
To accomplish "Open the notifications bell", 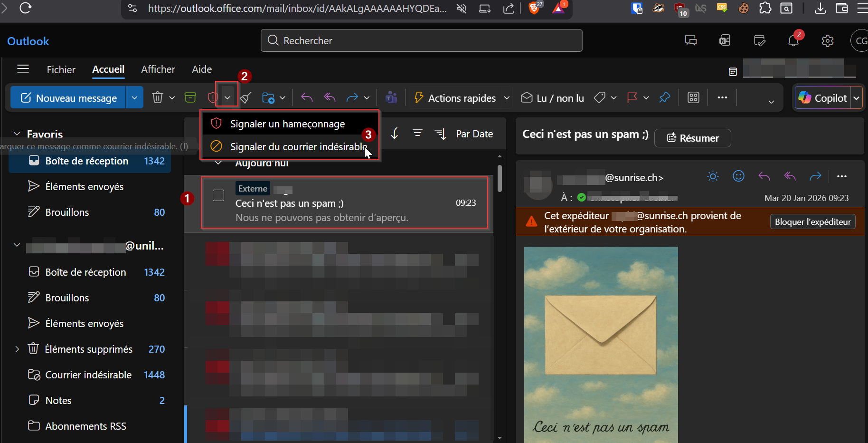I will pos(793,41).
